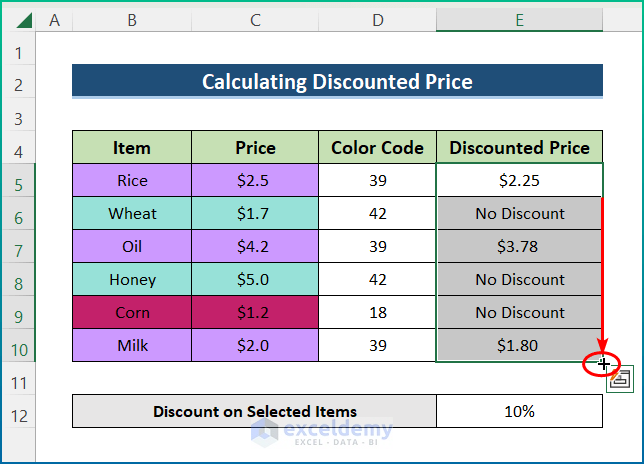Click the 10% discount value cell
644x464 pixels.
519,412
